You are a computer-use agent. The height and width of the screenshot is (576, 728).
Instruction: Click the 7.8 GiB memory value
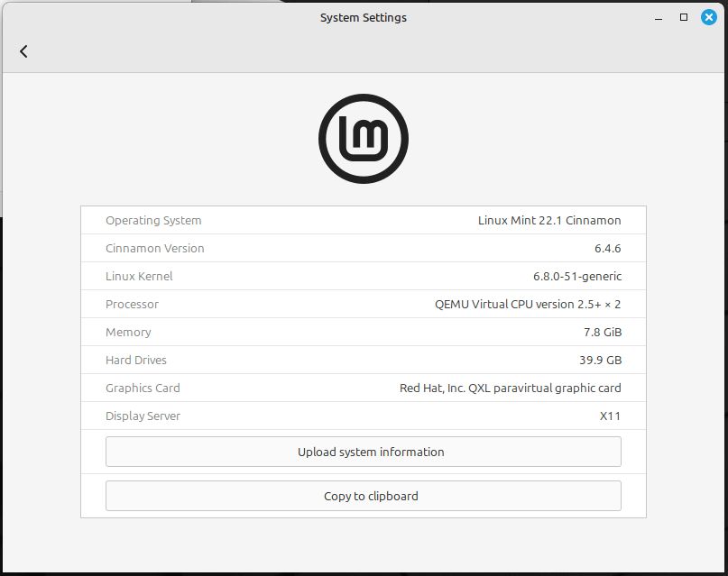coord(602,332)
